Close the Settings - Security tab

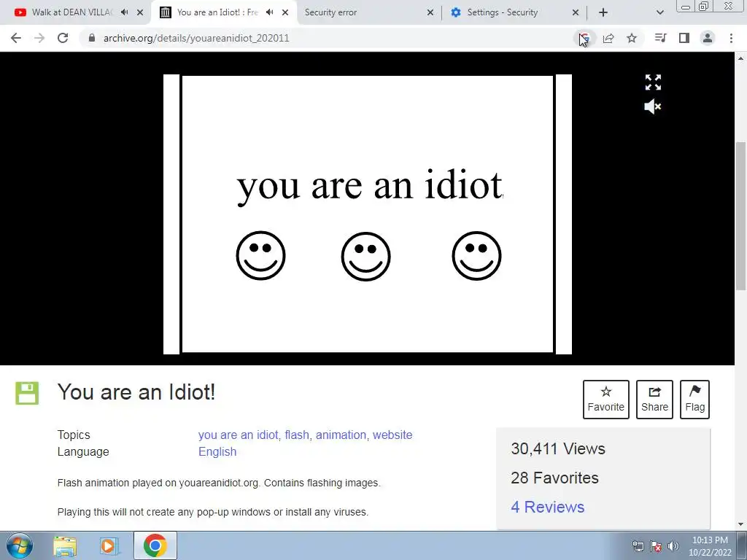(576, 13)
